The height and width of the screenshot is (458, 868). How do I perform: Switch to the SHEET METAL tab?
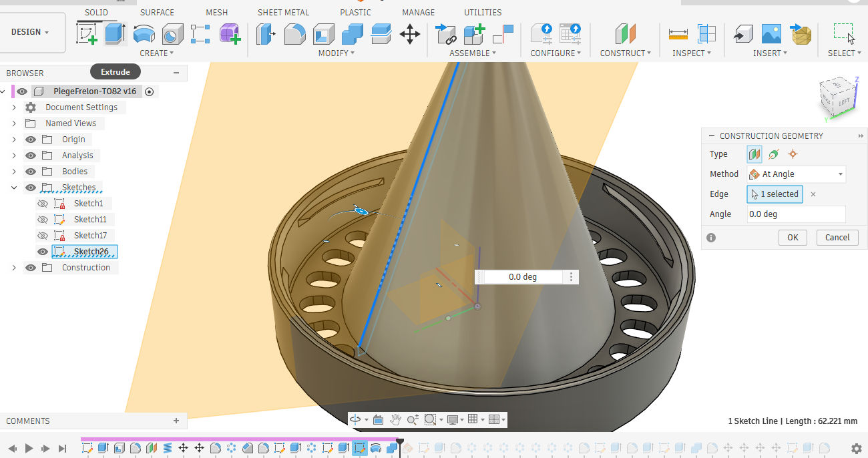[283, 13]
